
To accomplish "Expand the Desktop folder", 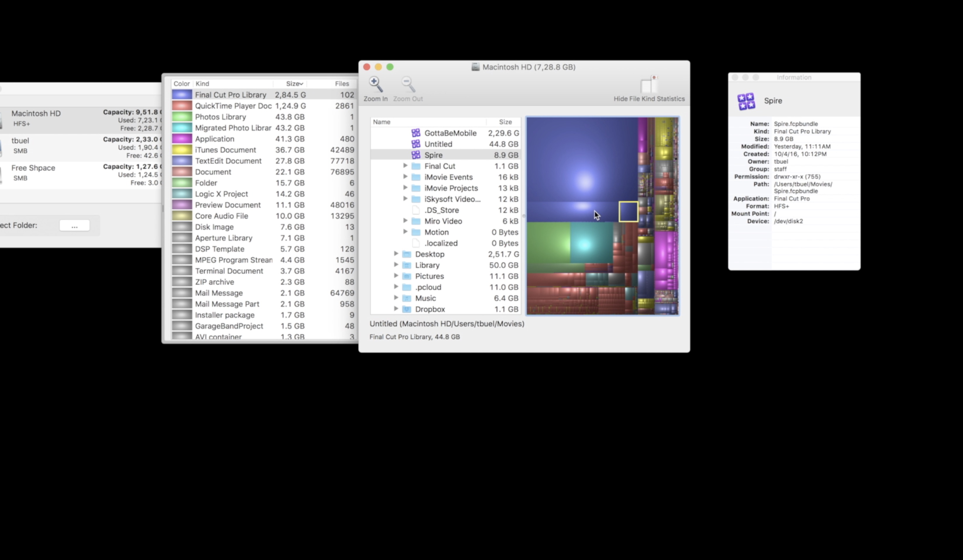I will (x=396, y=254).
